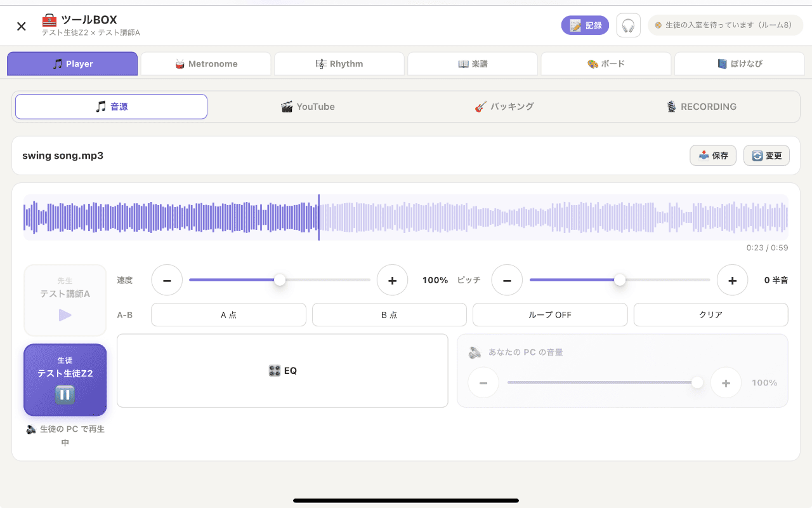Click the 生徒の PC で再生中 status text
Screen dimensions: 812x508
65,436
